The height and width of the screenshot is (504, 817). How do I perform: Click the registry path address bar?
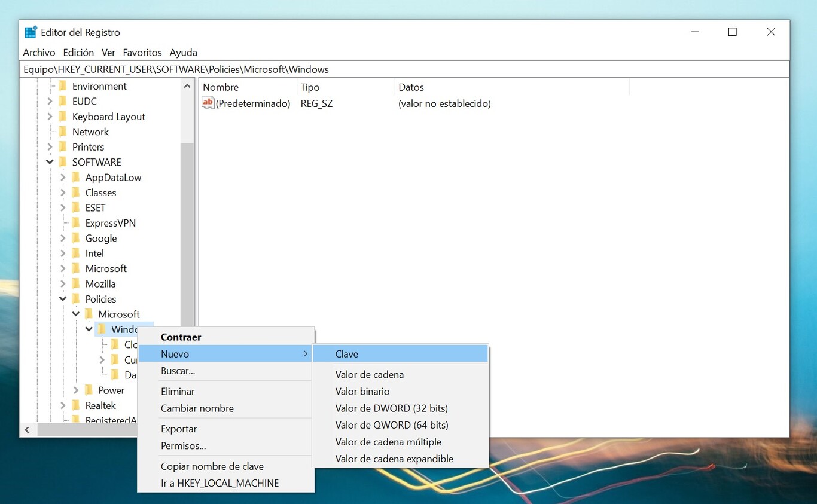point(404,69)
